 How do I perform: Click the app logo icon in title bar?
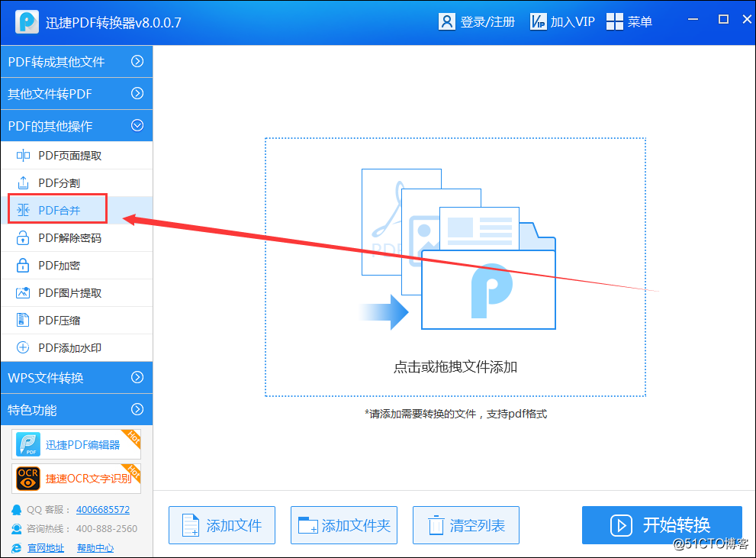point(27,21)
